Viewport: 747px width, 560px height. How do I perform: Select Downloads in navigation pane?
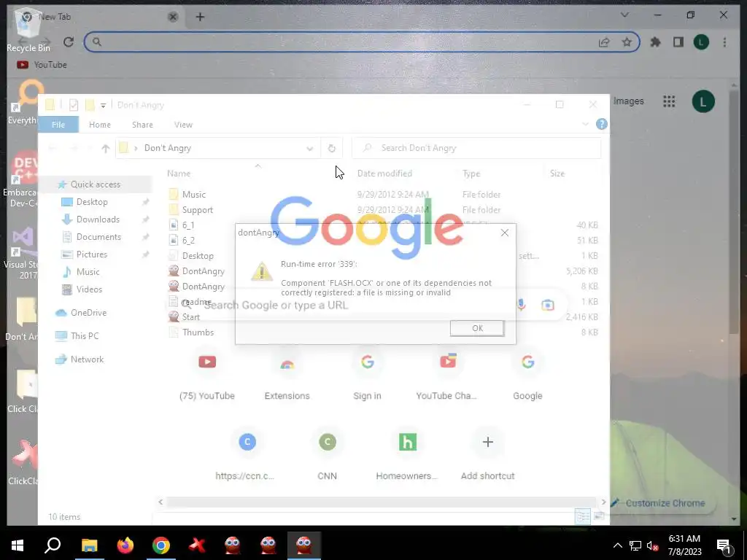pos(98,219)
